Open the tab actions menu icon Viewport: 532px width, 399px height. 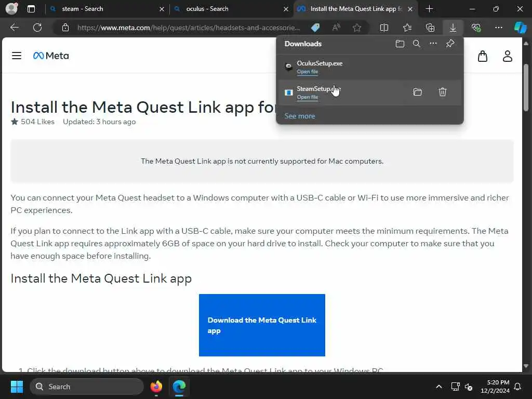coord(31,9)
